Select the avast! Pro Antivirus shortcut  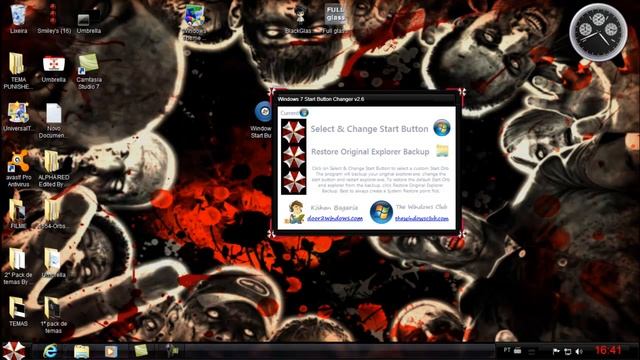pyautogui.click(x=18, y=168)
